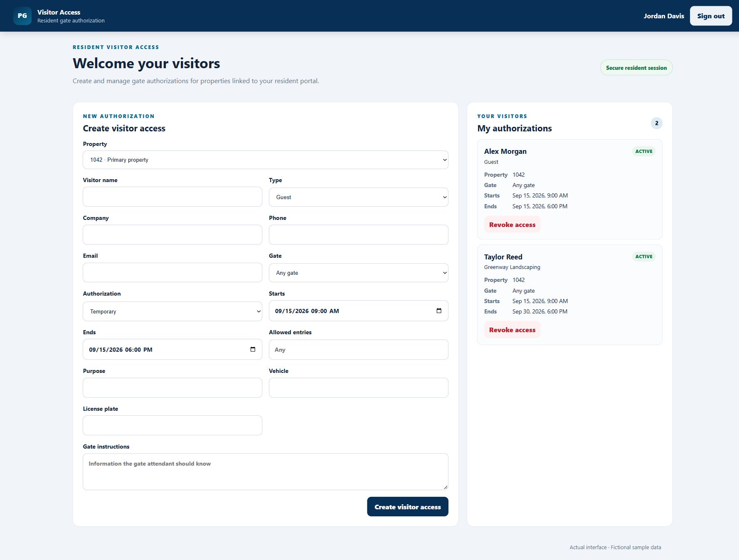Focus the Email input field

coord(172,273)
